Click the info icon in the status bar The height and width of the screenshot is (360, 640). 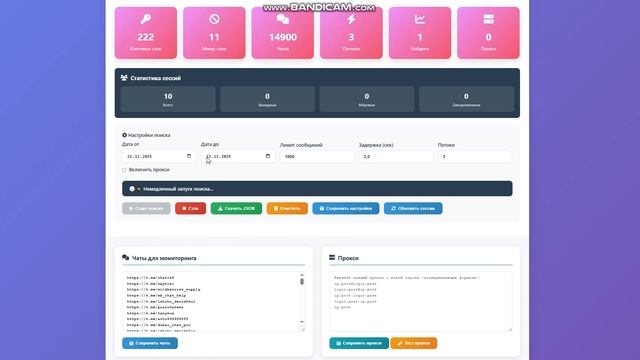point(132,189)
